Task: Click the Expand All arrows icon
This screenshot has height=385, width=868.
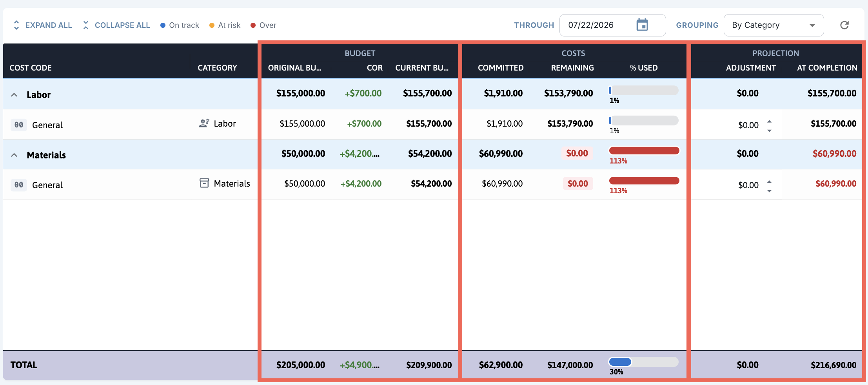Action: (16, 25)
